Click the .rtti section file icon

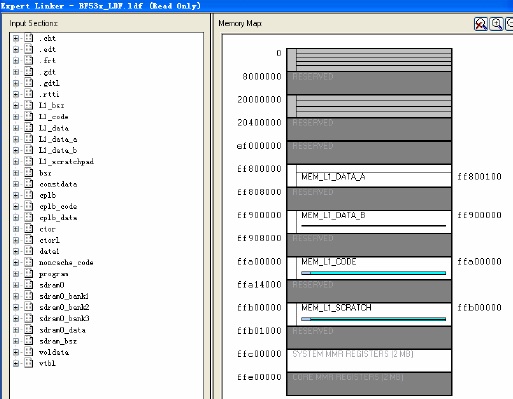pyautogui.click(x=29, y=94)
